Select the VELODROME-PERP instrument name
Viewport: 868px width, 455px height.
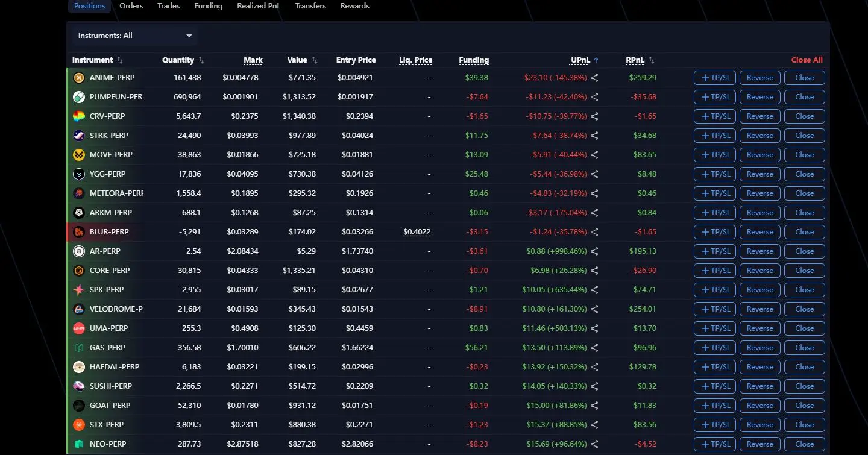tap(116, 309)
